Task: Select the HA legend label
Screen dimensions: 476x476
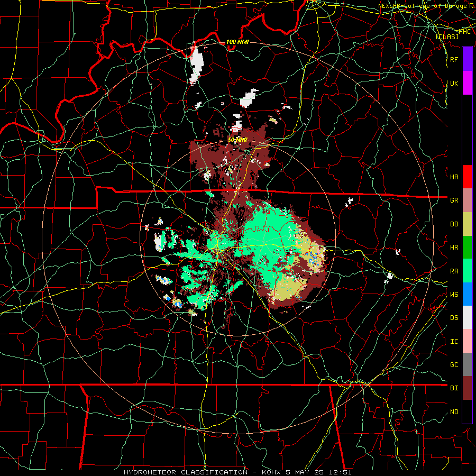Action: point(454,177)
